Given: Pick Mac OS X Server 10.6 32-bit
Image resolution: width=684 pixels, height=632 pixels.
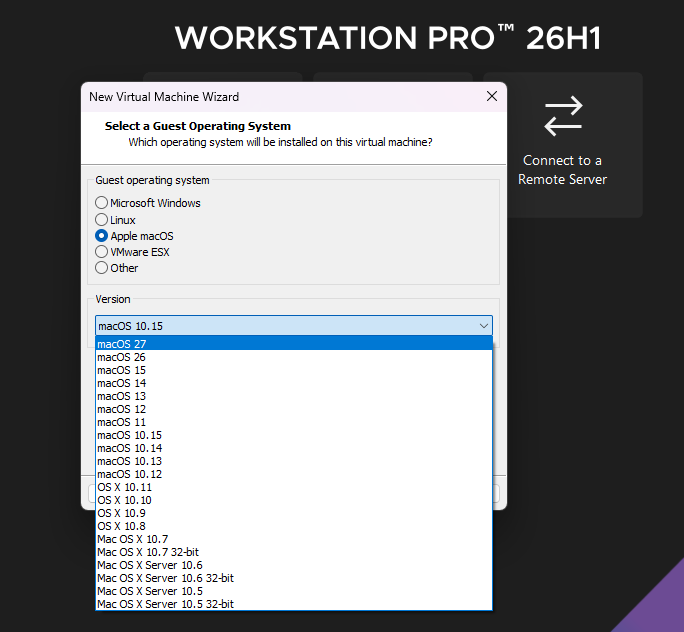Looking at the screenshot, I should (294, 579).
